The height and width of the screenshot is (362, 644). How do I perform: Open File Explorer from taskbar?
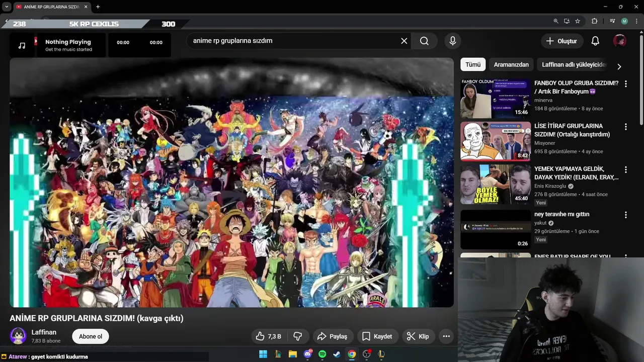tap(293, 354)
